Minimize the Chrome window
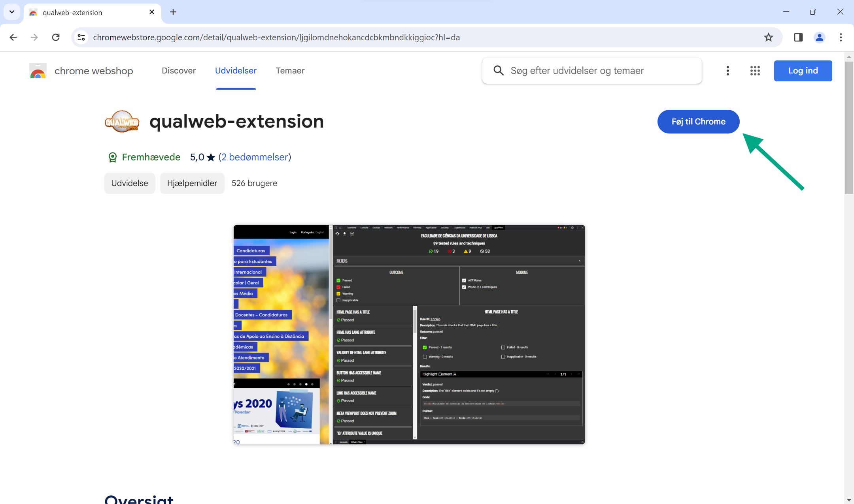The height and width of the screenshot is (504, 854). 786,12
